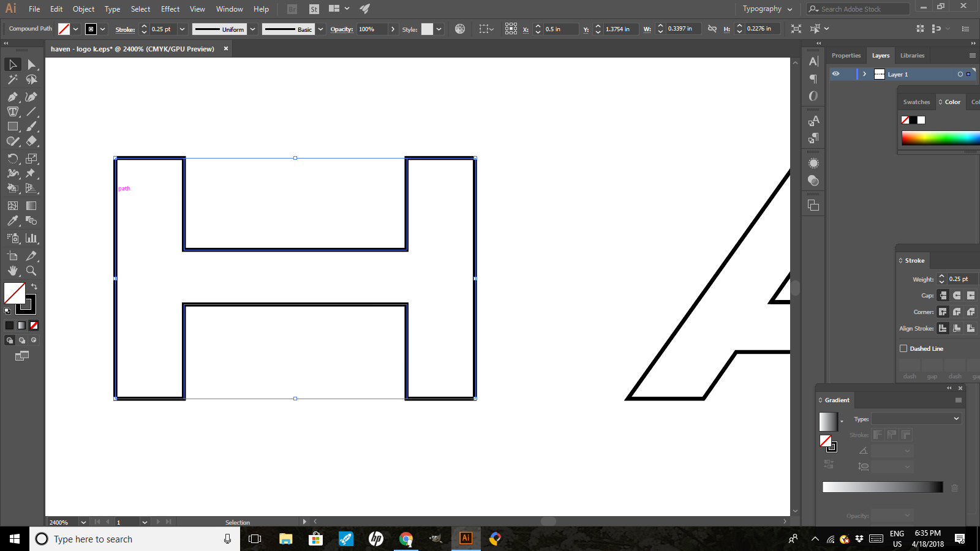Click the Opacity label link
Image resolution: width=980 pixels, height=551 pixels.
point(342,29)
